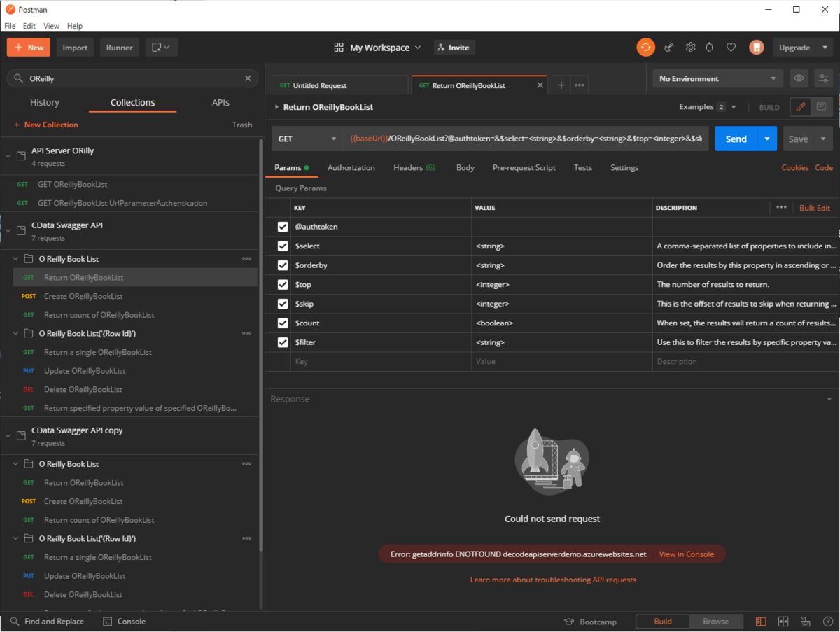Expand the Return OReillyBookList request title arrow
The image size is (840, 632).
click(x=276, y=107)
